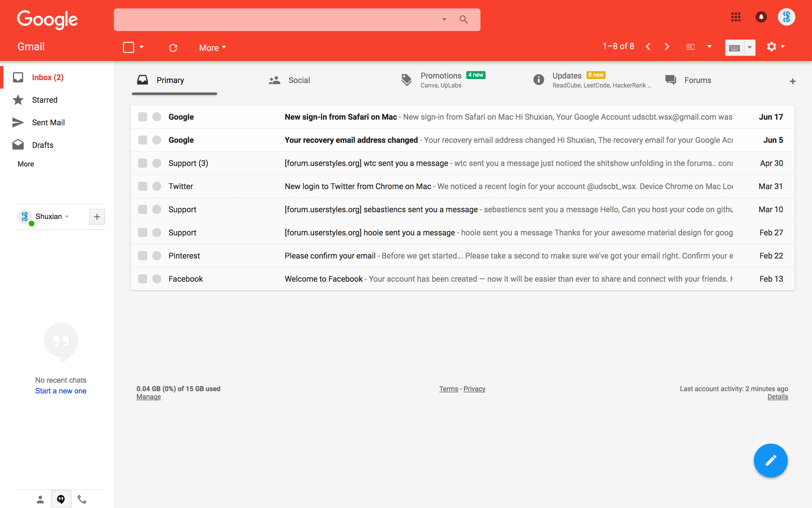Open split pane mode dropdown arrow
The image size is (812, 508).
tap(709, 47)
